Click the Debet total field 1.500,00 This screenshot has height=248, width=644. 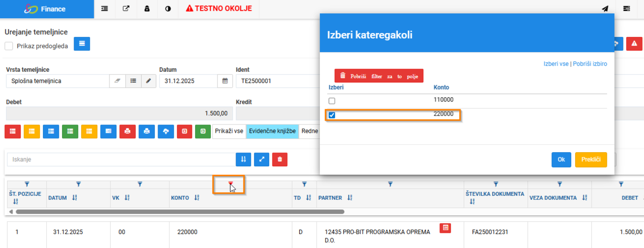119,113
